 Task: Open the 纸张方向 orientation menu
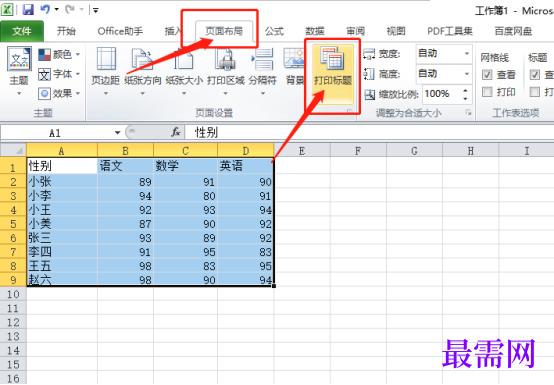(142, 72)
